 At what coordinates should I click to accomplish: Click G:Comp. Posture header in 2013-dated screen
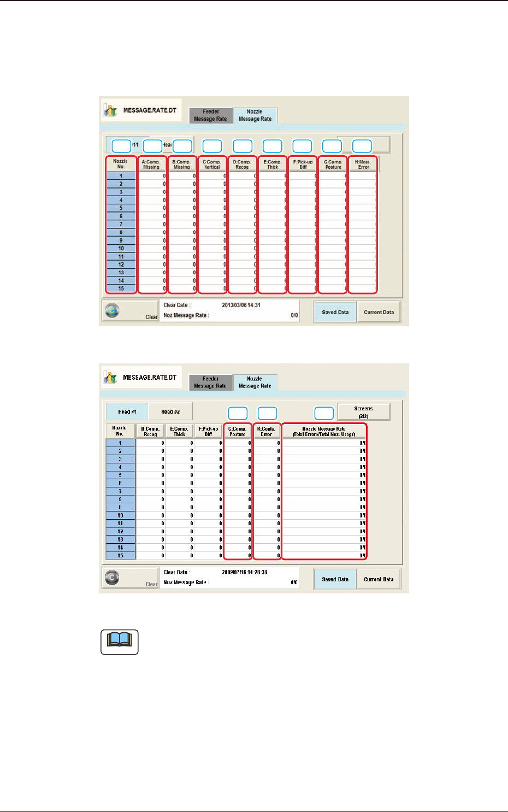[x=333, y=164]
